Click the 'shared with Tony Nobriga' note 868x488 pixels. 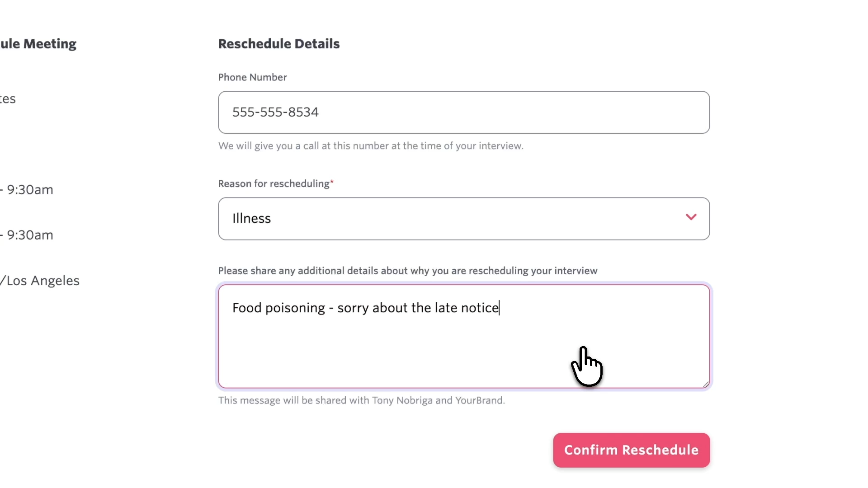click(361, 400)
